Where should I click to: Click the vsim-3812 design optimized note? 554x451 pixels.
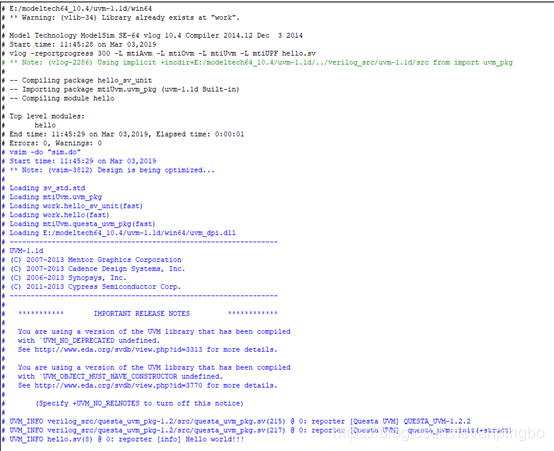112,170
